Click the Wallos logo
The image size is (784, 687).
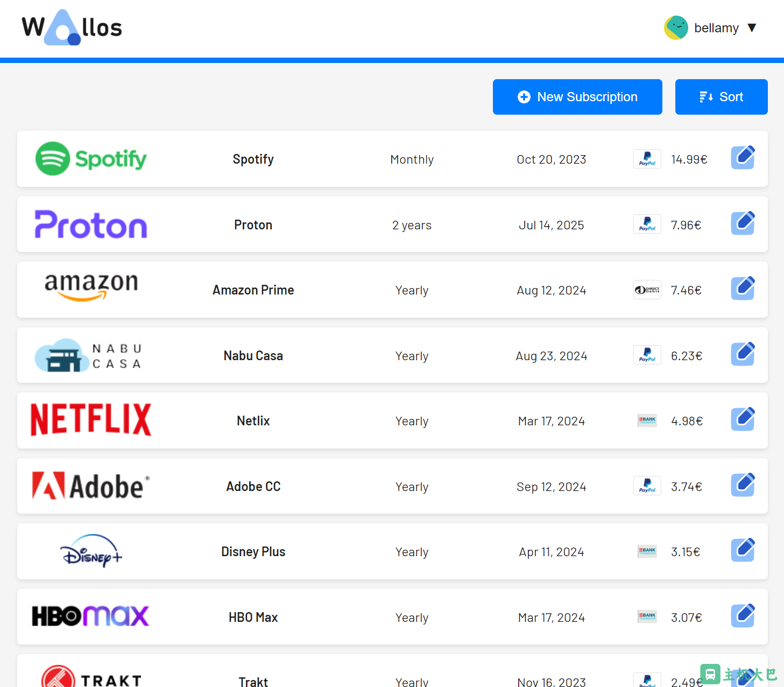[72, 27]
